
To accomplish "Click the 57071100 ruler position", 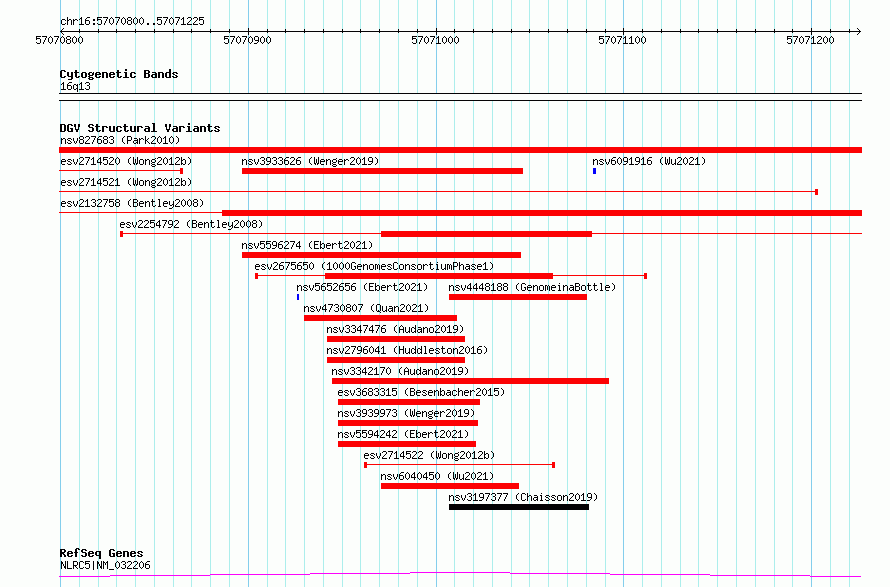I will click(623, 40).
